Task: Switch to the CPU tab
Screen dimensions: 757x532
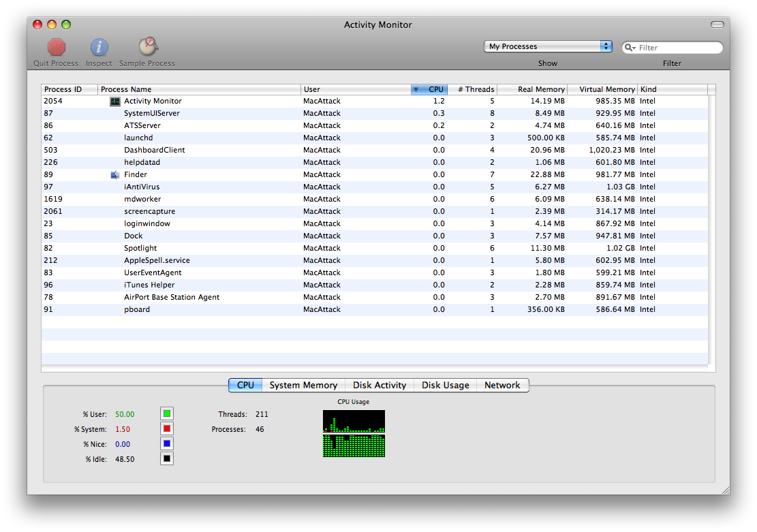Action: click(x=245, y=386)
